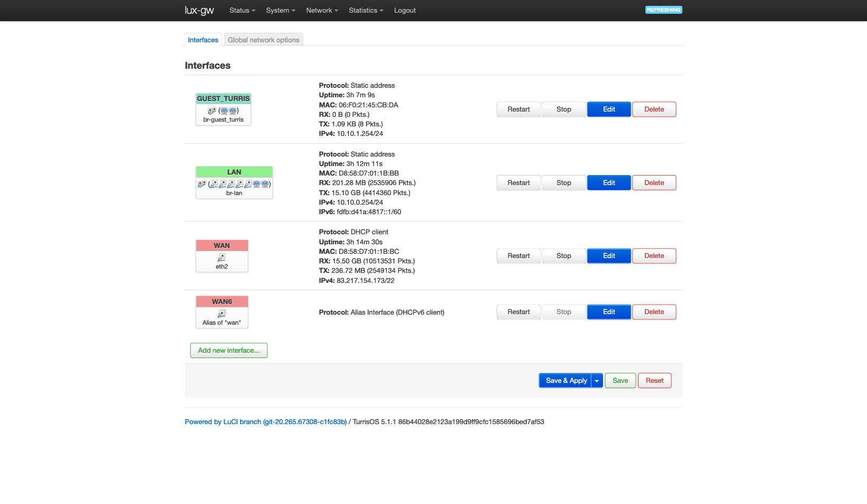Click Logout in the top bar
The image size is (867, 504).
point(405,11)
